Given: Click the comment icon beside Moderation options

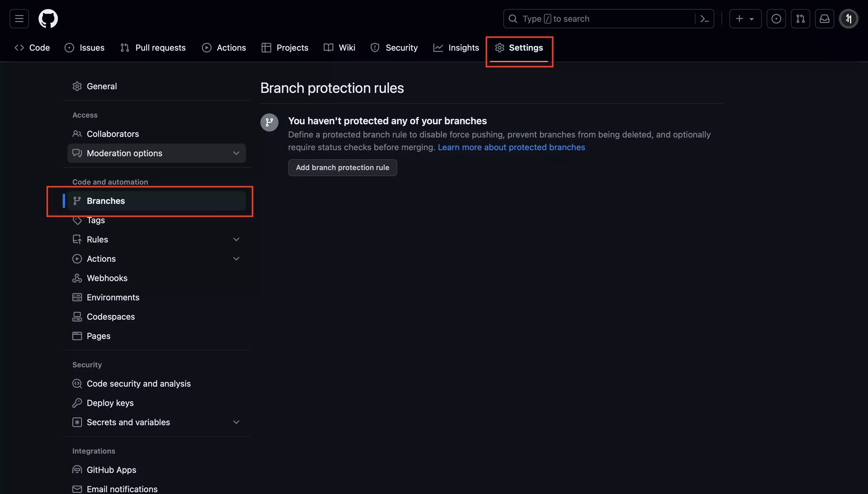Looking at the screenshot, I should coord(77,153).
